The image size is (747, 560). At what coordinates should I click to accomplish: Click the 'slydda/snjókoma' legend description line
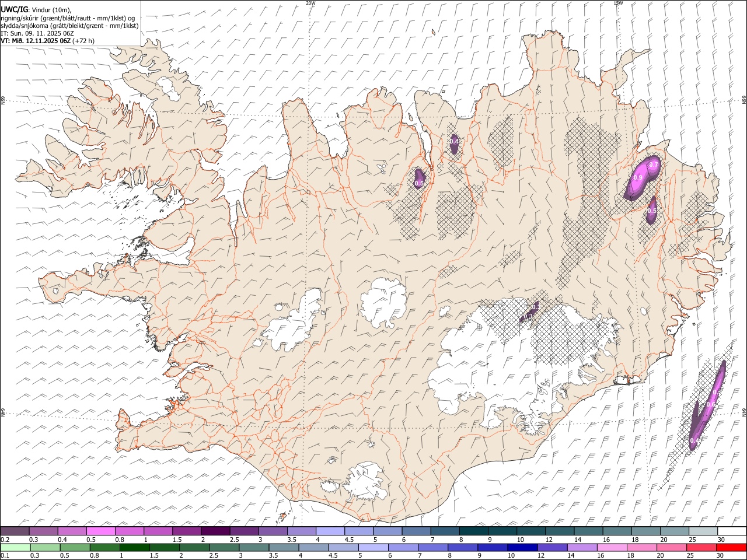pos(69,26)
